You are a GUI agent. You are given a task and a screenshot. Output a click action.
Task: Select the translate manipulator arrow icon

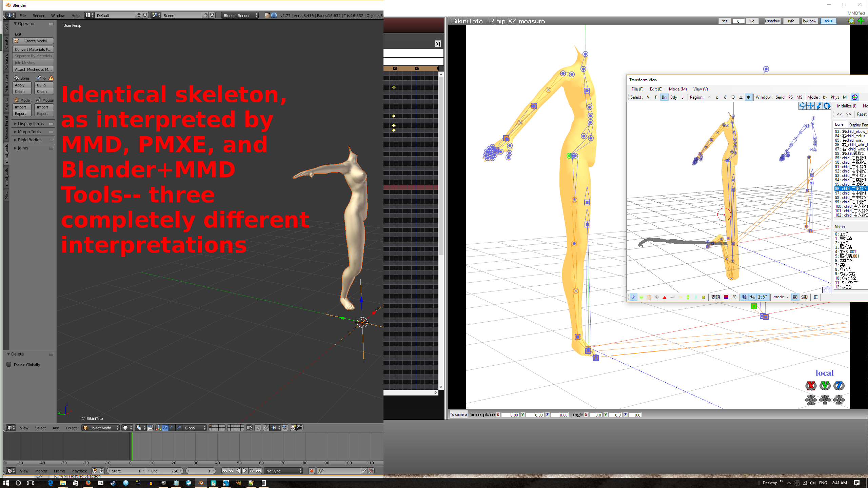tap(165, 428)
